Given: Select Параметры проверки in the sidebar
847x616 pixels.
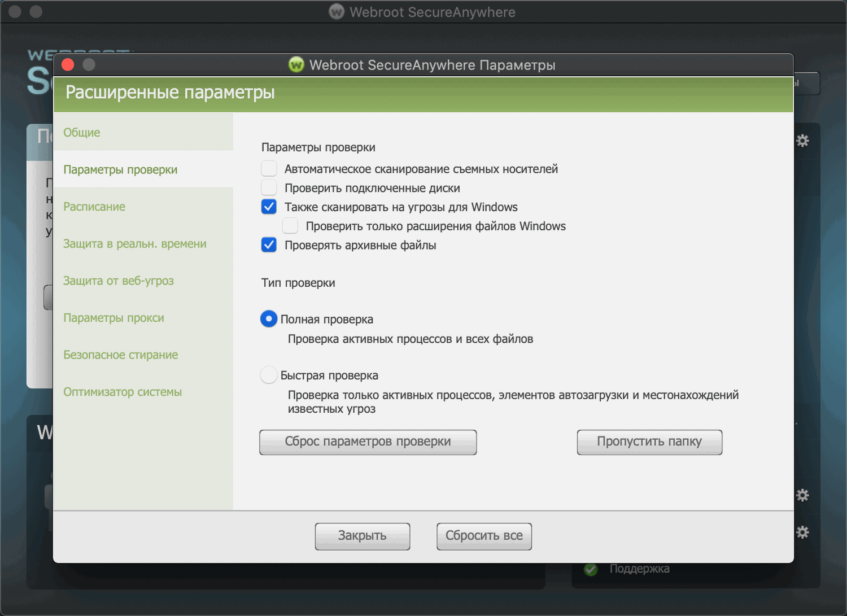Looking at the screenshot, I should [x=143, y=169].
